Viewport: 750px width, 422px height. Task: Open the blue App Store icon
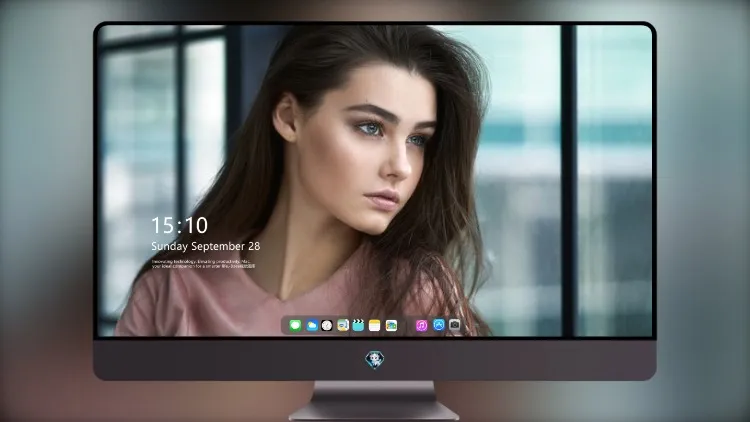439,325
